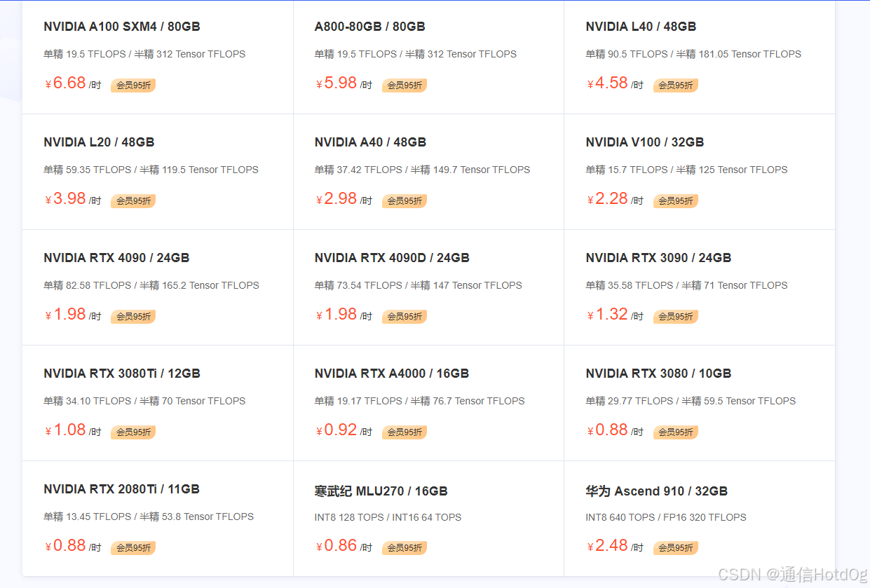Click the RTX A4000 spec line '单精 19.17 TFLOPS'
870x588 pixels.
tap(420, 401)
